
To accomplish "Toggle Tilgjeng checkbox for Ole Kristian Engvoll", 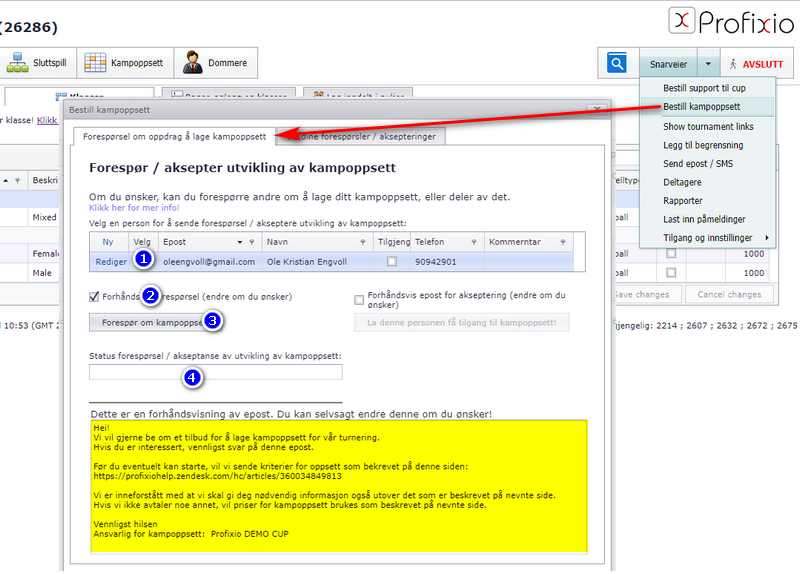I will click(x=392, y=261).
